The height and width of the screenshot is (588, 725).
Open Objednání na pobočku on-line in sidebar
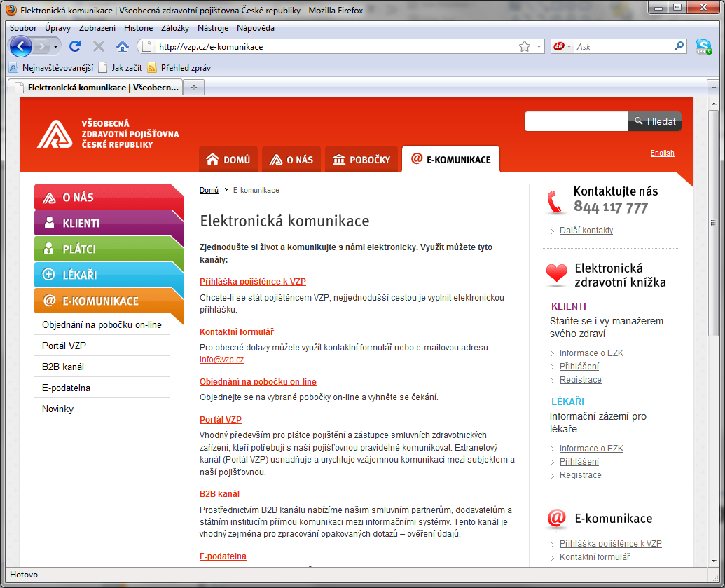click(x=102, y=324)
